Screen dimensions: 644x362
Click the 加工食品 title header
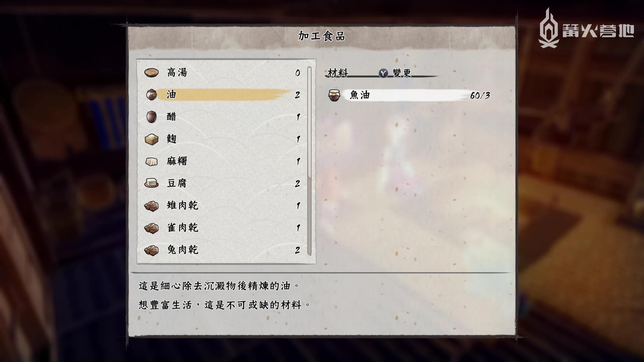click(321, 36)
